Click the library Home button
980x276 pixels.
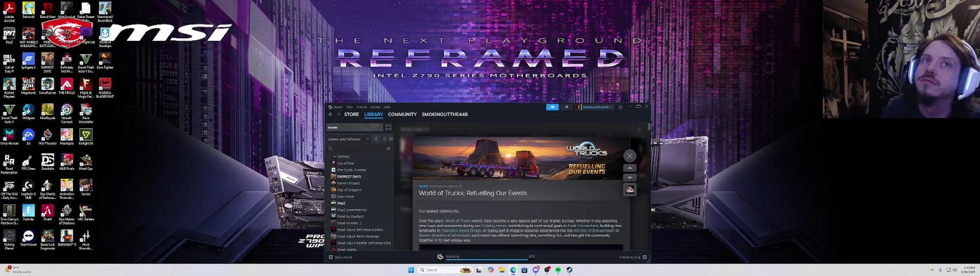click(354, 127)
